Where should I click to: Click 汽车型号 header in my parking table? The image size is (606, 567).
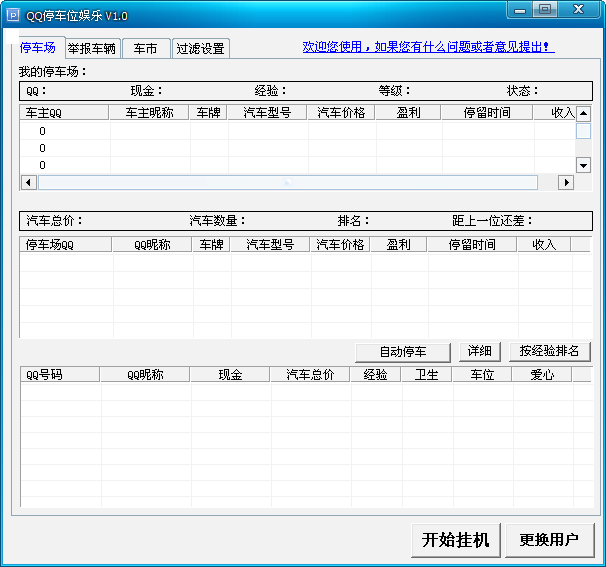[x=267, y=112]
